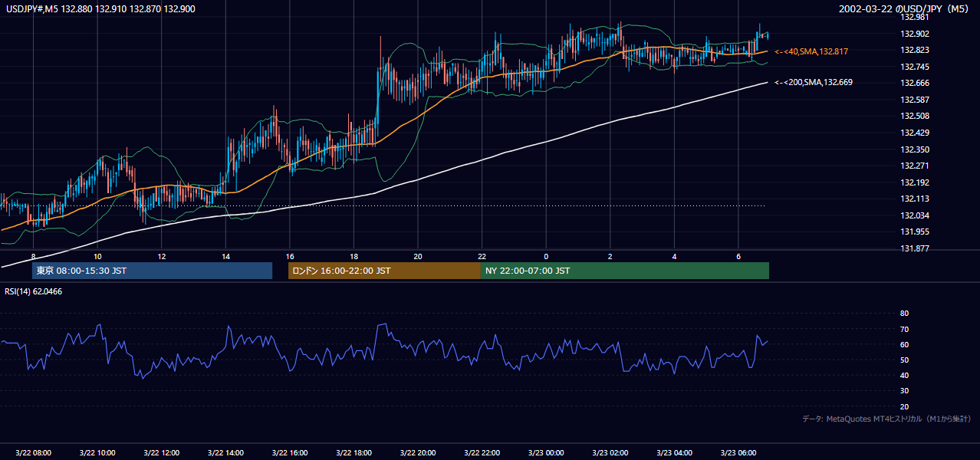Viewport: 980px width, 460px height.
Task: Click the 3/23 00:00 time axis label
Action: click(x=546, y=453)
